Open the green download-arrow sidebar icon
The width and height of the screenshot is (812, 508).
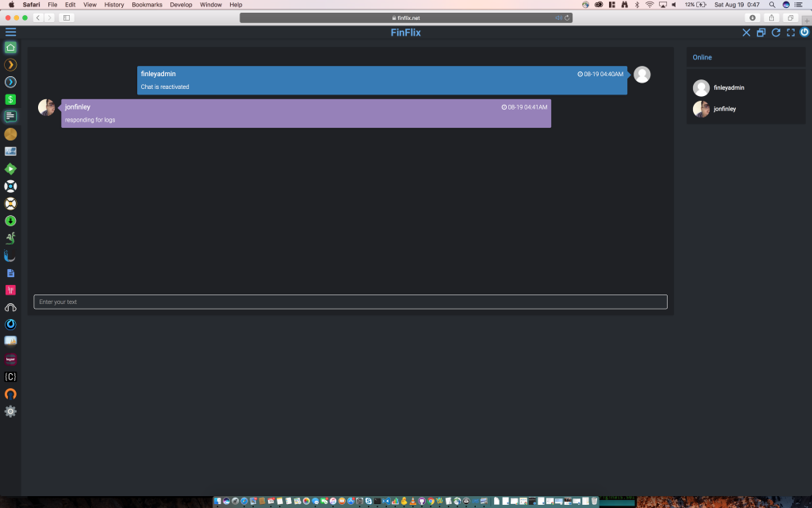[10, 221]
